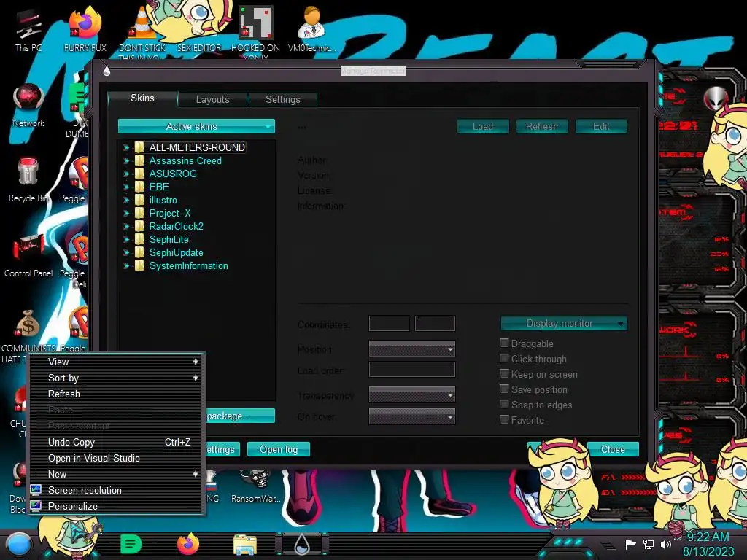Open the VLC cone DONT STICK icon
The height and width of the screenshot is (560, 747).
coord(142,29)
